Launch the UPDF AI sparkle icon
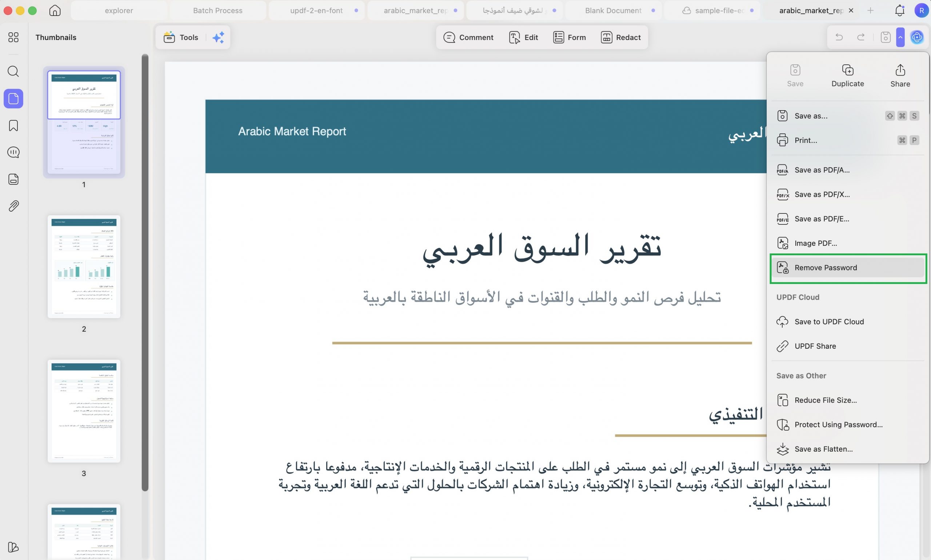Image resolution: width=931 pixels, height=560 pixels. [x=218, y=37]
